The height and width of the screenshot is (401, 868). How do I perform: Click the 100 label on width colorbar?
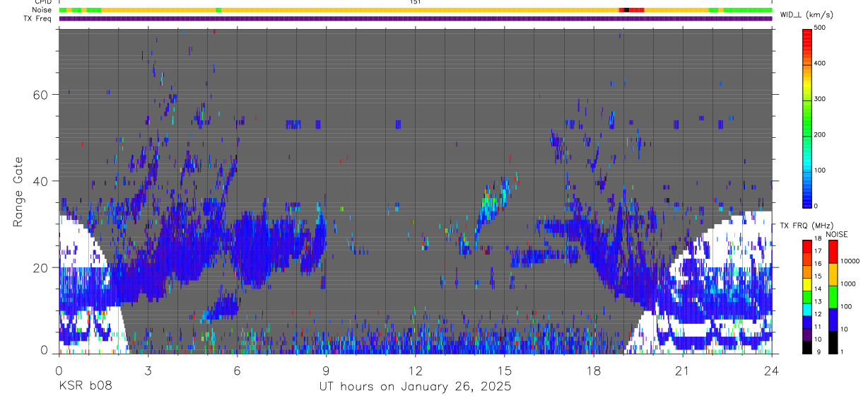pyautogui.click(x=820, y=170)
